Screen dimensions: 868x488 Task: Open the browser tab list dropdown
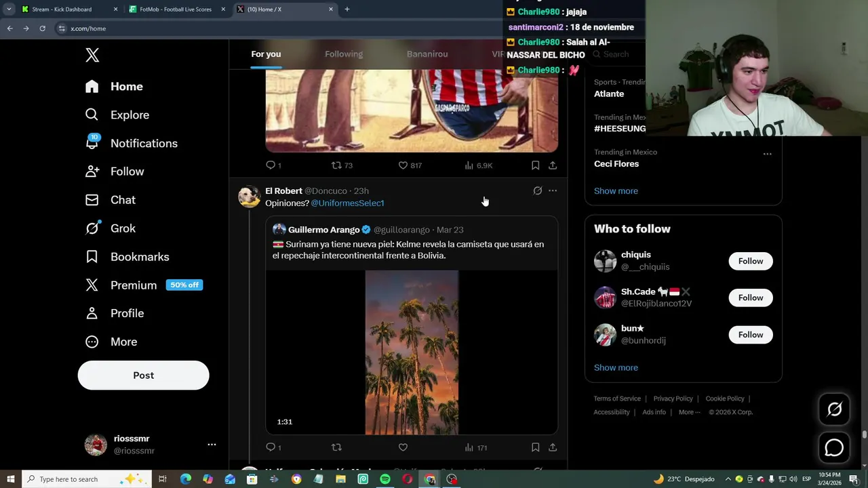point(9,9)
